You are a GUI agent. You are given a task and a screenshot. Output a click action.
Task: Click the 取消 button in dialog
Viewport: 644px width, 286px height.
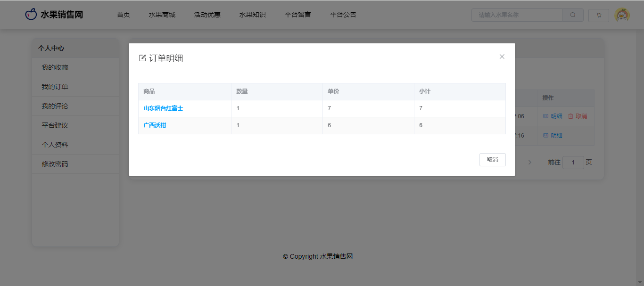[493, 160]
